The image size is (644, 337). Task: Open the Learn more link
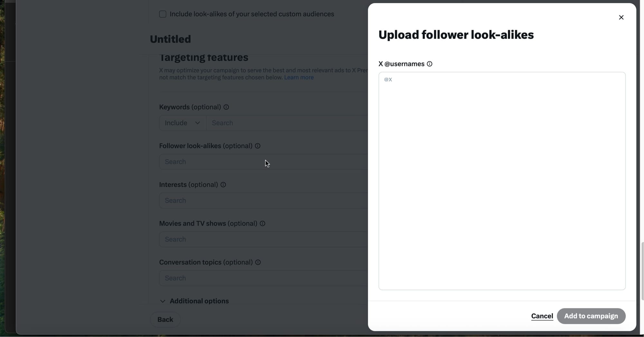[299, 77]
